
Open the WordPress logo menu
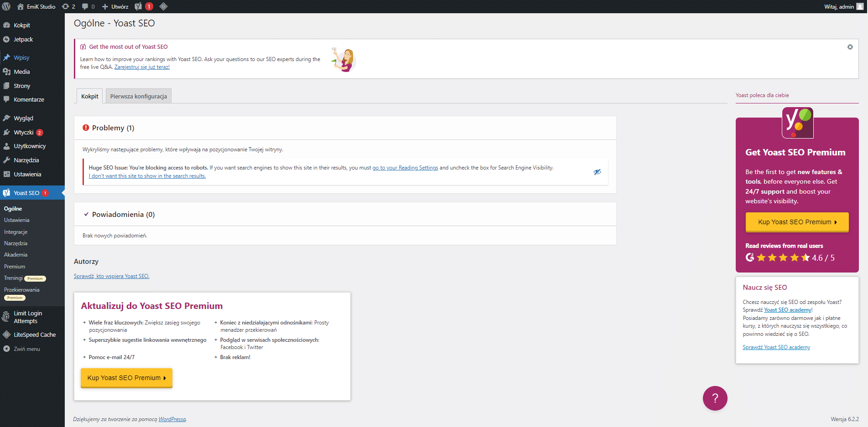6,6
